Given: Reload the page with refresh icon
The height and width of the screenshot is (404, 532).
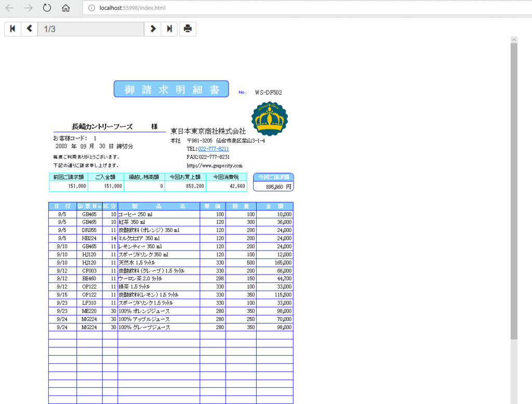Looking at the screenshot, I should [47, 8].
